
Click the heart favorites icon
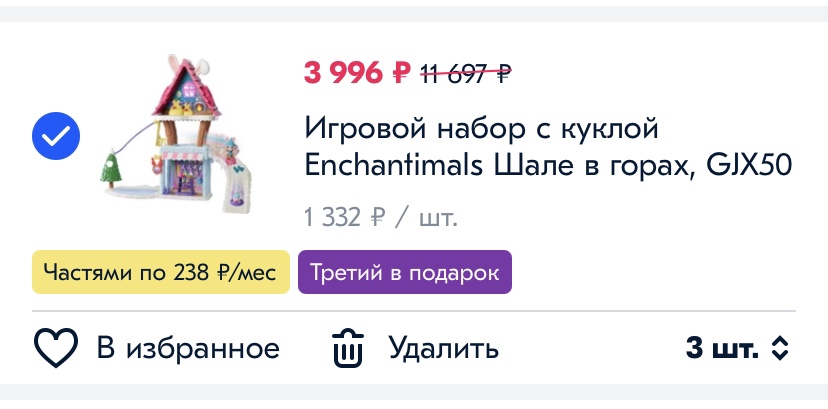click(56, 347)
